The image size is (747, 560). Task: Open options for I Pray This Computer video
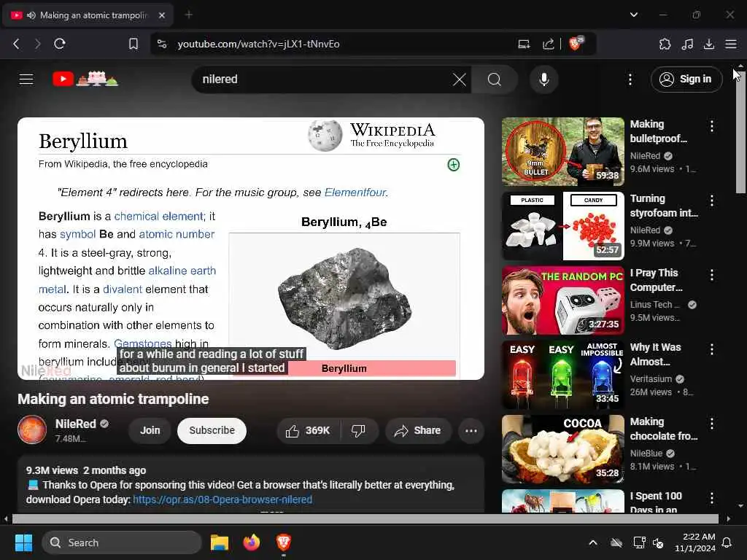tap(712, 275)
